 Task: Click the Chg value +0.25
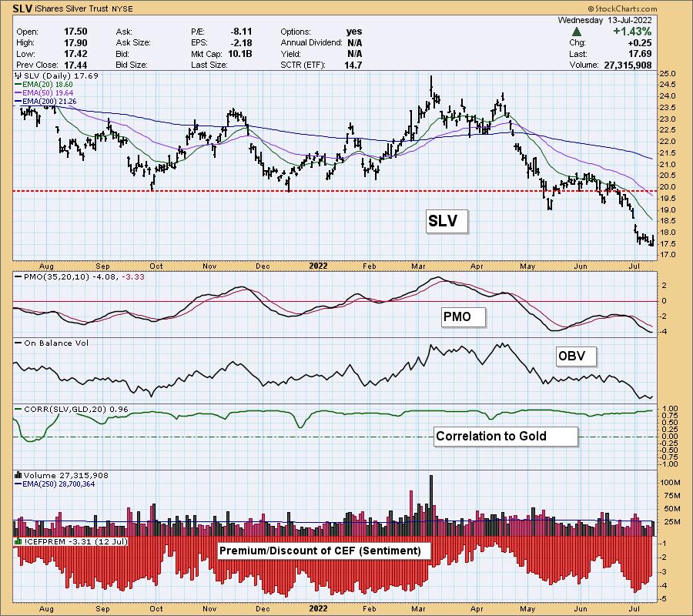click(x=640, y=42)
